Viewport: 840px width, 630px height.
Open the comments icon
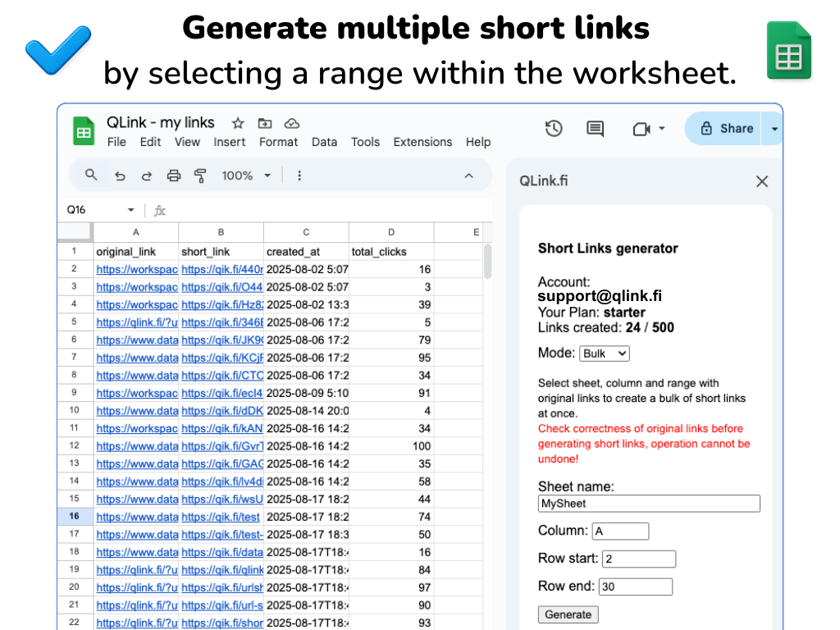click(x=595, y=129)
